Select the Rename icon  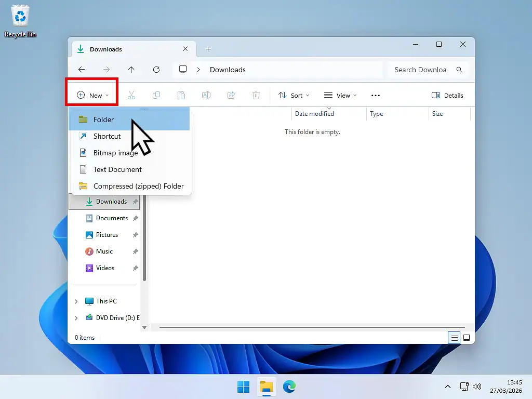click(x=206, y=95)
